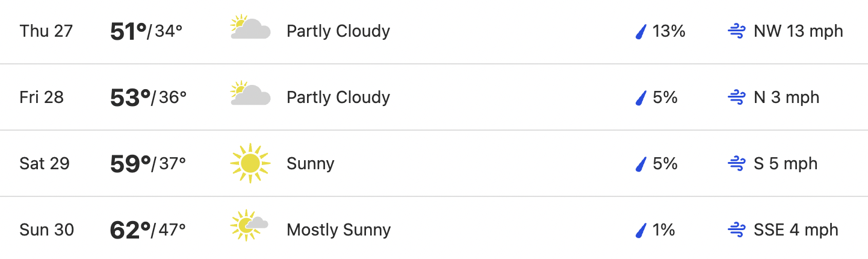This screenshot has width=868, height=259.
Task: Select the 51° high temperature for Thursday
Action: click(x=129, y=31)
